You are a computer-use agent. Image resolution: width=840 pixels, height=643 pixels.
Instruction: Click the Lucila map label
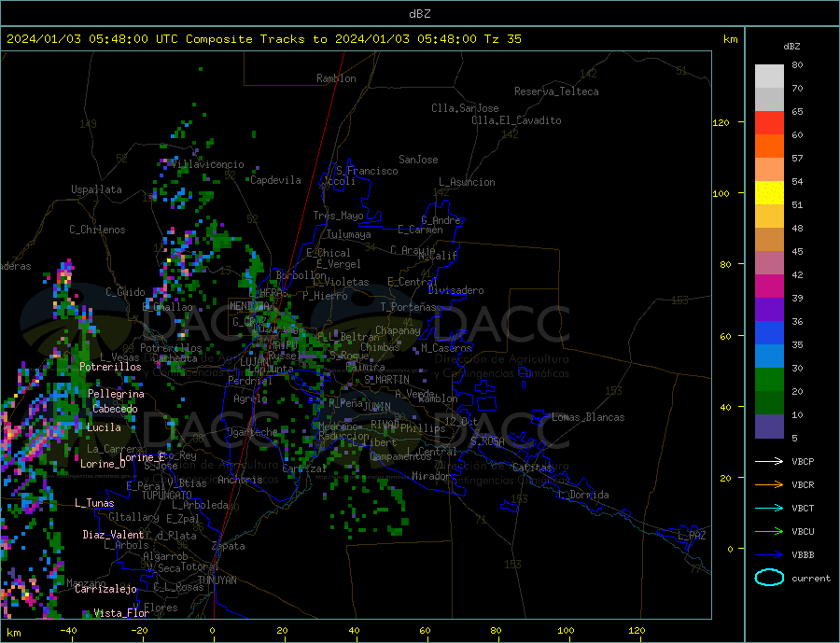point(104,427)
